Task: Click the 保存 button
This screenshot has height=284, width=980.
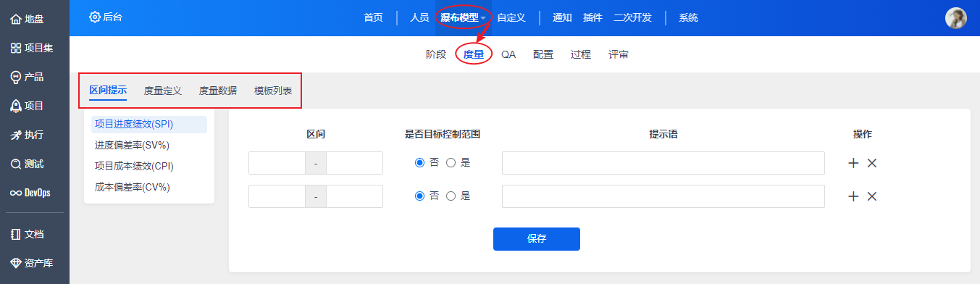Action: (x=537, y=239)
